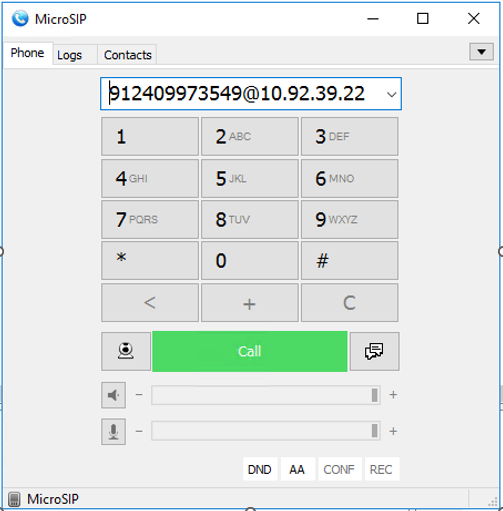
Task: Click the microphone level slider
Action: (x=266, y=431)
